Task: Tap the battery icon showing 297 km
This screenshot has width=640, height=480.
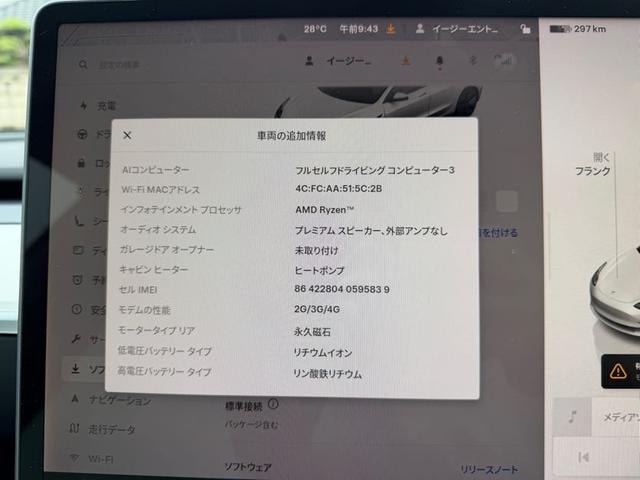Action: (560, 29)
